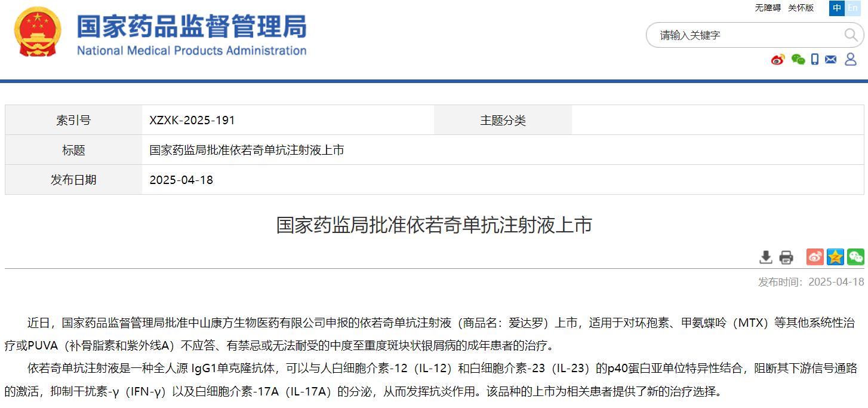Screen dimensions: 868x408
Task: Click the email subscription icon
Action: click(830, 59)
